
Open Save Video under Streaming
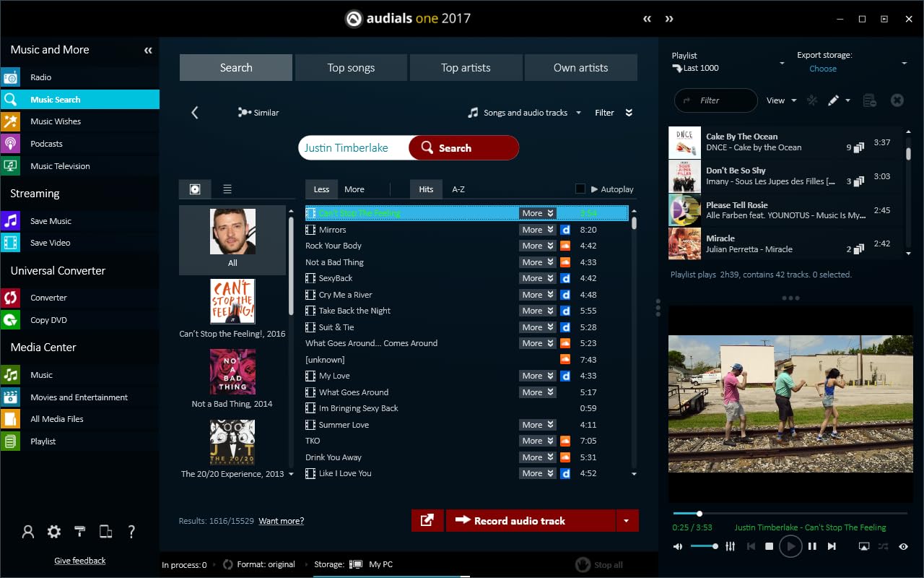click(x=79, y=243)
